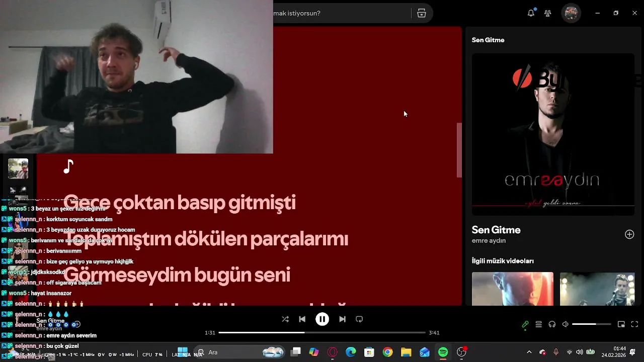Expand the hidden system tray icons

pyautogui.click(x=529, y=352)
